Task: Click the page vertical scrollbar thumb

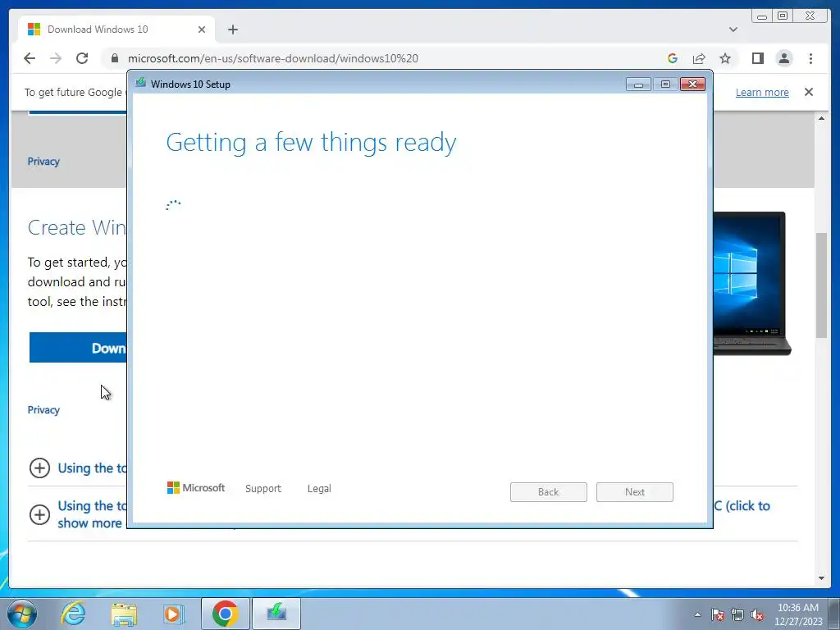Action: 821,285
